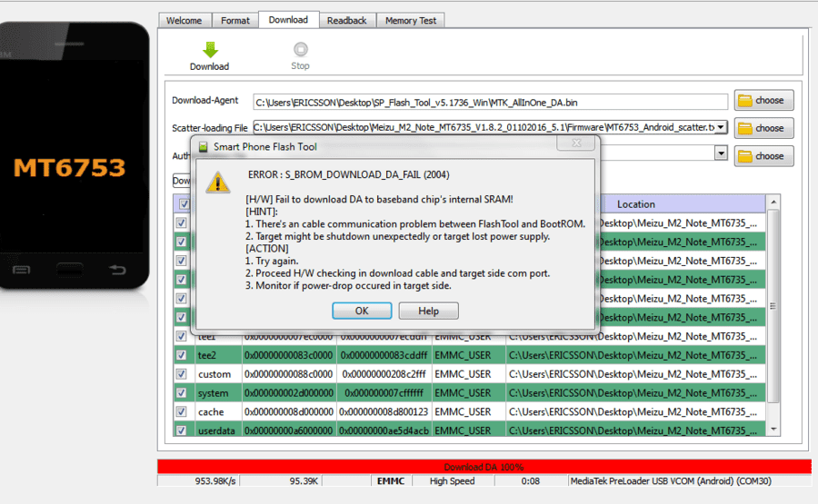This screenshot has height=504, width=818.
Task: Open Help from the error dialog
Action: pyautogui.click(x=428, y=311)
